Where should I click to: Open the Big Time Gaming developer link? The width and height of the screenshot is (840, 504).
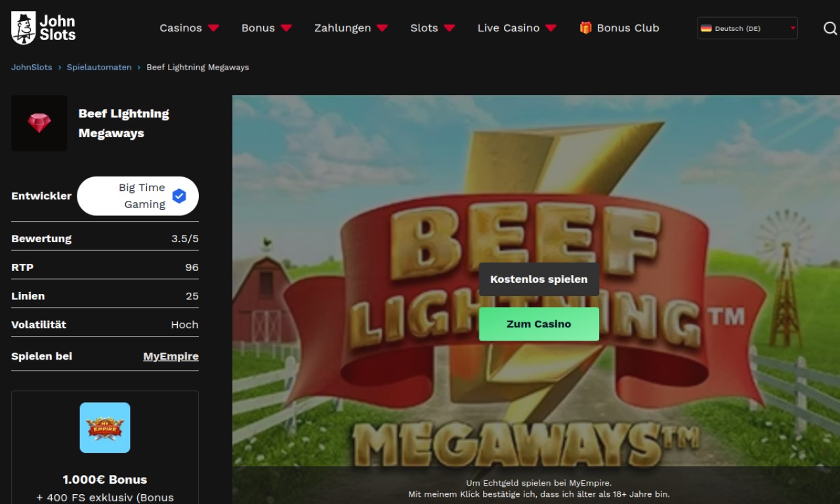click(x=138, y=196)
